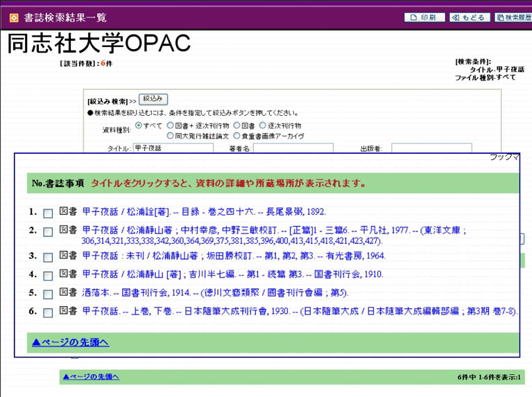
Task: Click ページの先頭へ link inside enlarged panel
Action: pyautogui.click(x=71, y=342)
